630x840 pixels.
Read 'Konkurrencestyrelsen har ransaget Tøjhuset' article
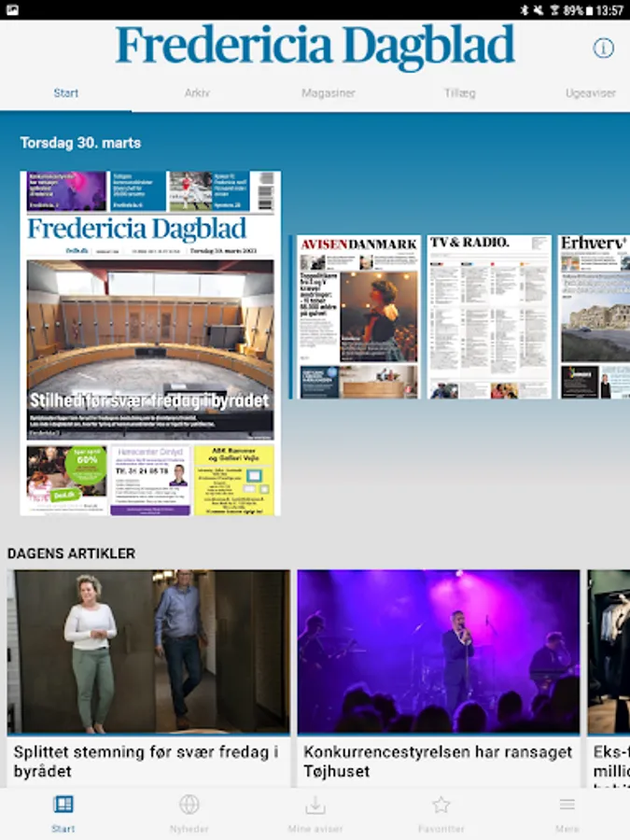click(x=438, y=762)
